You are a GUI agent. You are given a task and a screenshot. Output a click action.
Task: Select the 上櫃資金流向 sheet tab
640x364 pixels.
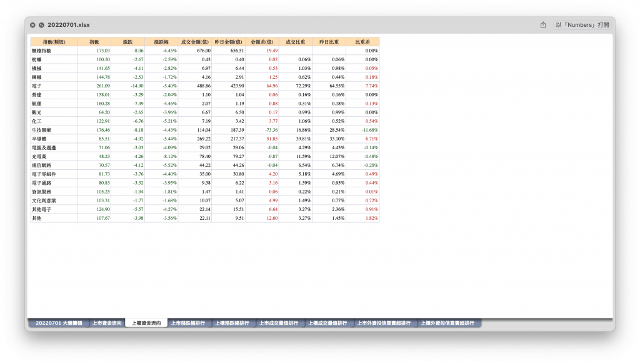(x=146, y=323)
